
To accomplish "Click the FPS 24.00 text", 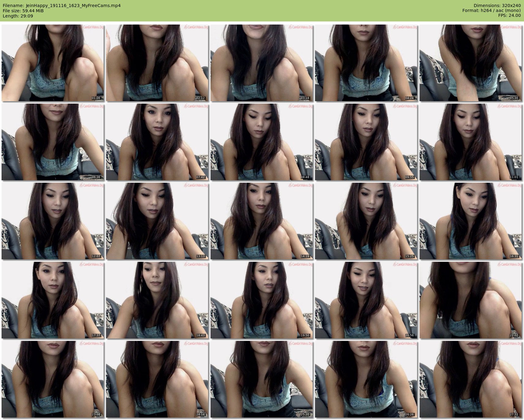I will [509, 15].
